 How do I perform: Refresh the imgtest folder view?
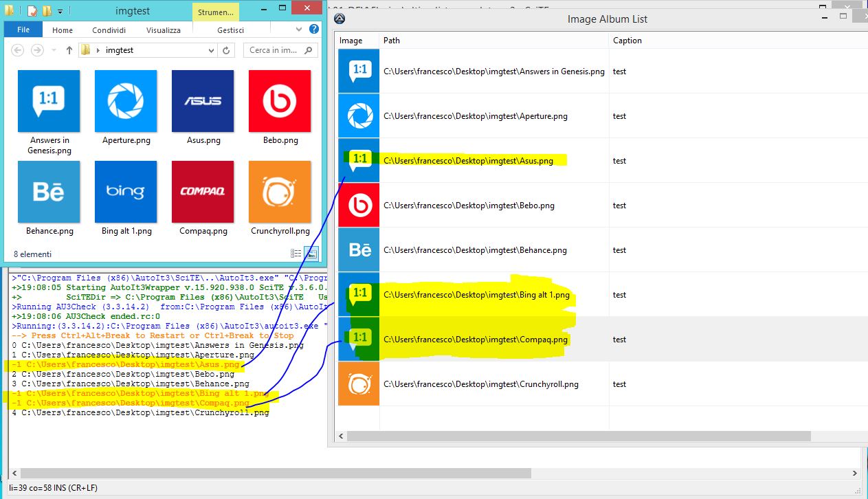(x=227, y=50)
